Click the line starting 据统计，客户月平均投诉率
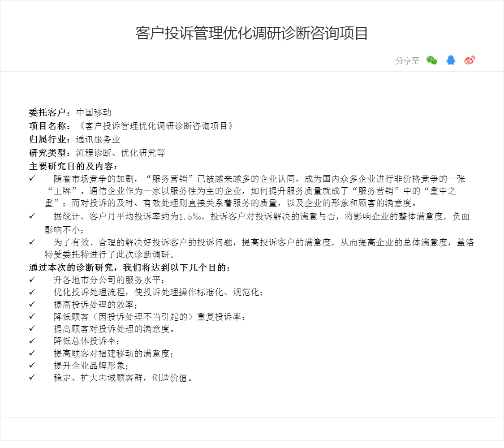The width and height of the screenshot is (504, 448). [262, 217]
